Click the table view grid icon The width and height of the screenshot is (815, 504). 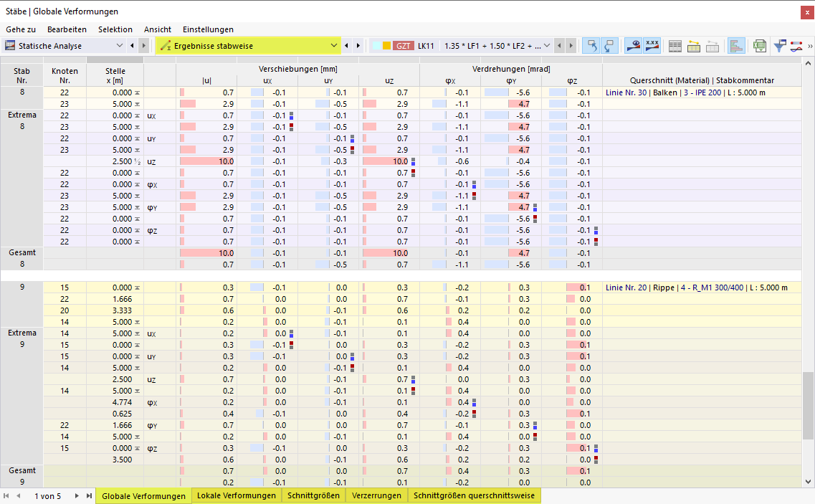click(x=675, y=45)
